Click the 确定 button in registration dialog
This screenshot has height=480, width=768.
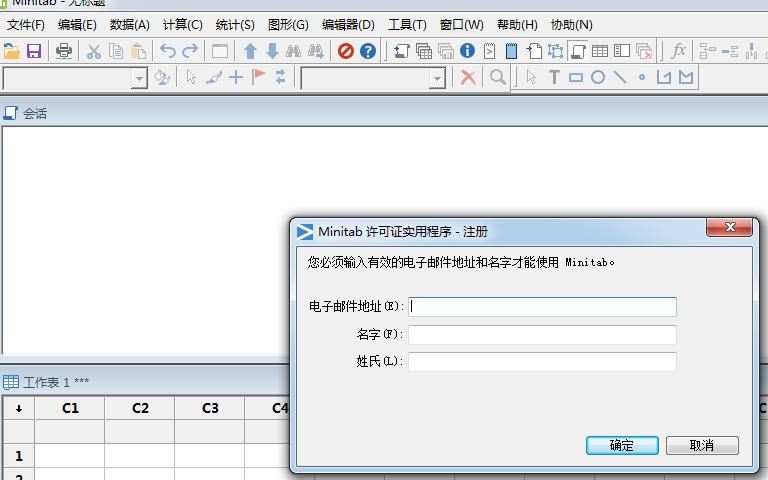click(622, 445)
